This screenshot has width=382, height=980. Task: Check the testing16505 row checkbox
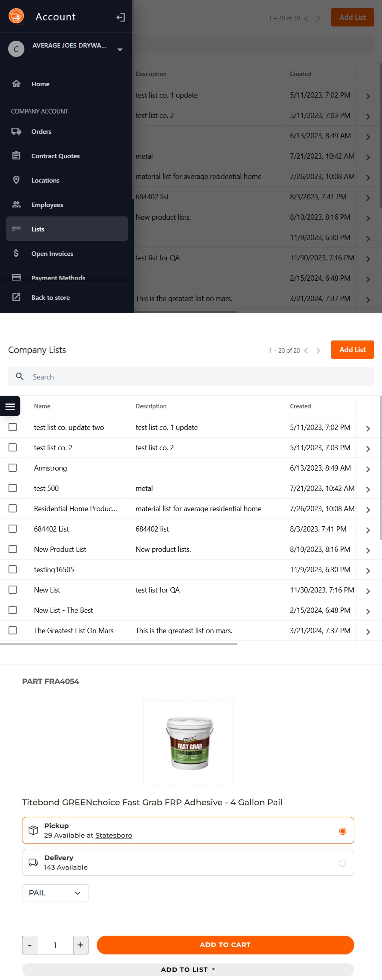click(13, 569)
